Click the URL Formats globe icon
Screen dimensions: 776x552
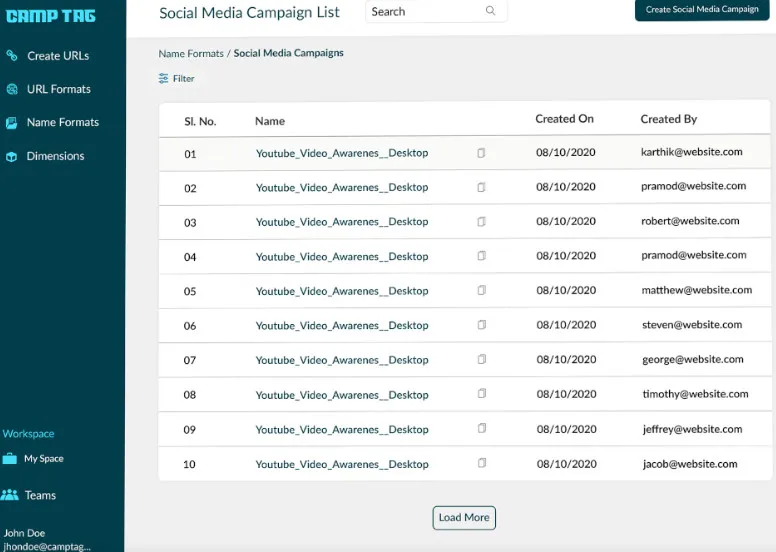click(x=12, y=89)
